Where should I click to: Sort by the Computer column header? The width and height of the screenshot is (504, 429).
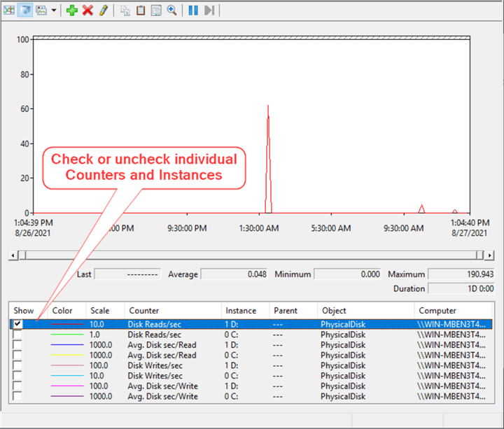(453, 311)
